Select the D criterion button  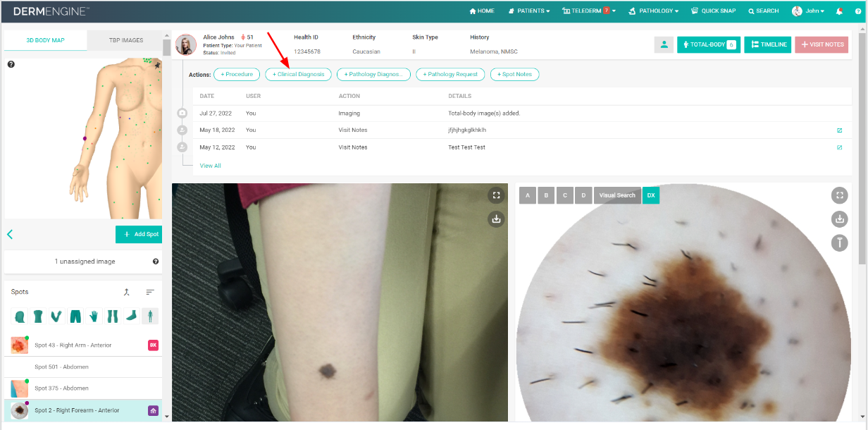coord(583,195)
